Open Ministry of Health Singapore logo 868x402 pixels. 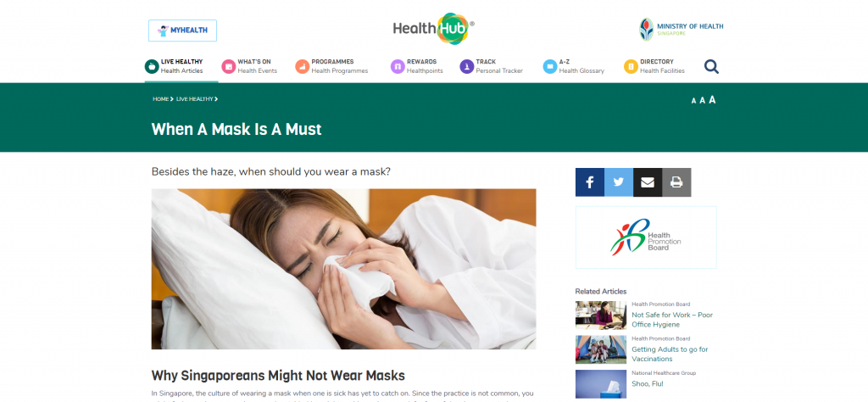[682, 30]
